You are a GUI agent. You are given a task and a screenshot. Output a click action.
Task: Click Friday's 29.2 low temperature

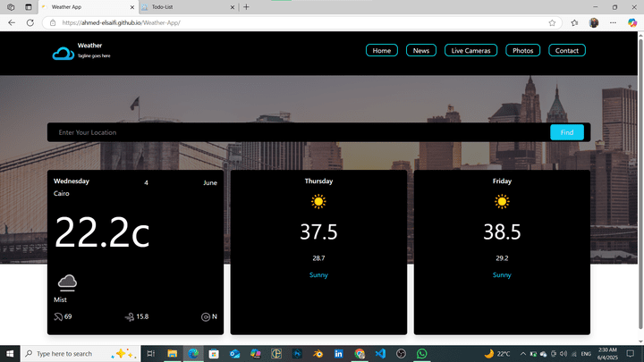point(502,258)
